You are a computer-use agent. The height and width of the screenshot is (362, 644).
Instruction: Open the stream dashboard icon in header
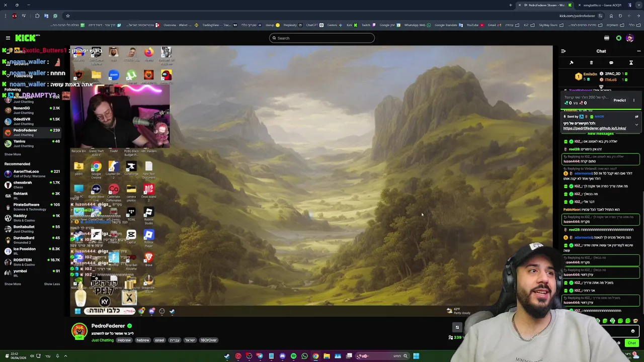(x=607, y=38)
